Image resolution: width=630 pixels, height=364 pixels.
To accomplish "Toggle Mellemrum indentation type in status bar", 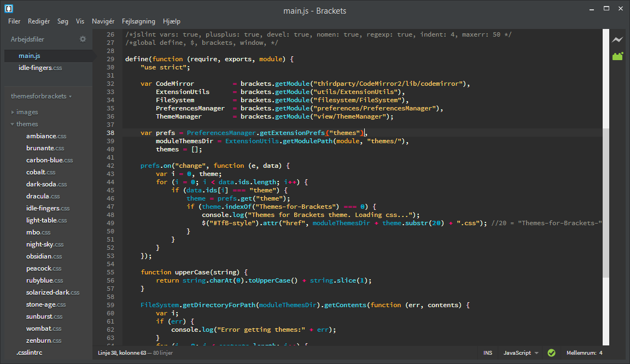I will [581, 353].
